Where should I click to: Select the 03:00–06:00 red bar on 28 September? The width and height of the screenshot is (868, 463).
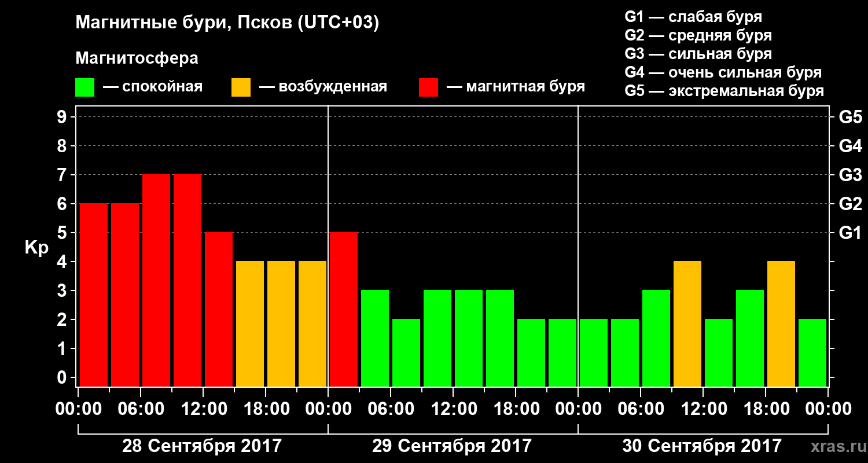[125, 295]
